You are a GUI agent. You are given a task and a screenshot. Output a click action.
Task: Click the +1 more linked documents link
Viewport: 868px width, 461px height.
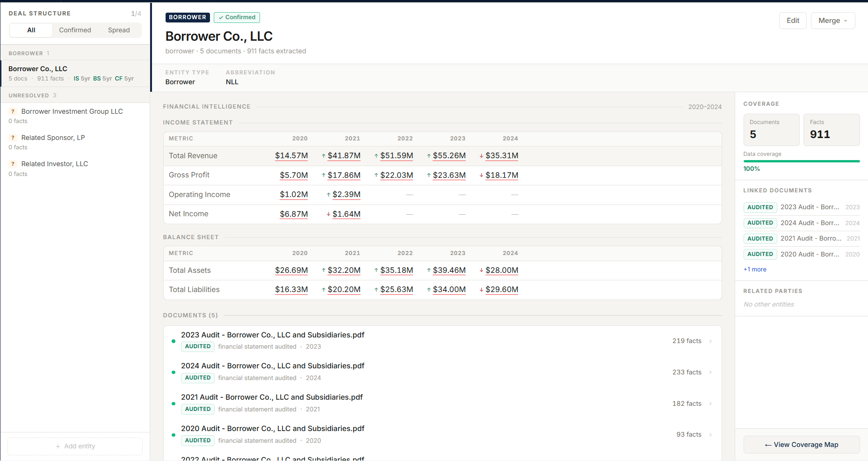[755, 270]
